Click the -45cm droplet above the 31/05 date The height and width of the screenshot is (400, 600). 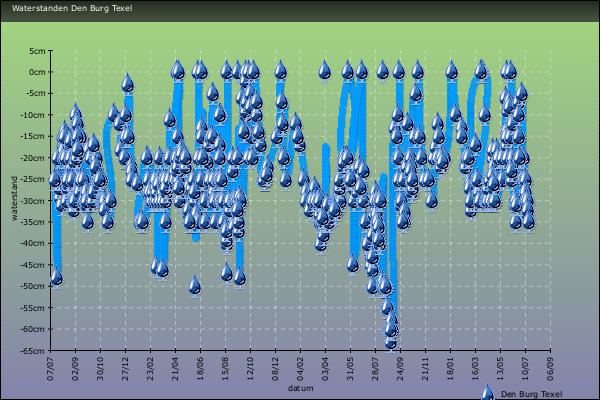[x=353, y=264]
